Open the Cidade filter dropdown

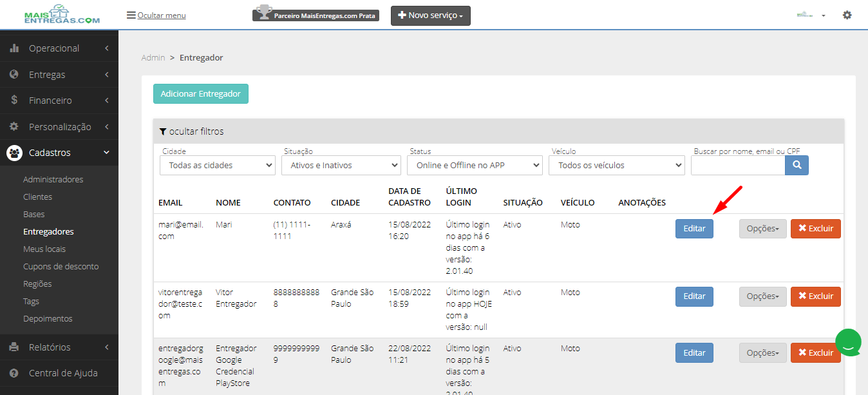218,166
